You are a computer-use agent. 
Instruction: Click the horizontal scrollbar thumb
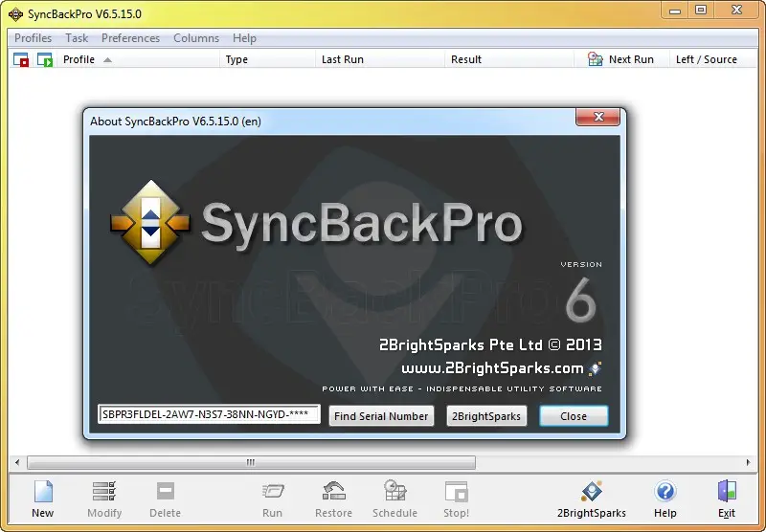pyautogui.click(x=251, y=462)
